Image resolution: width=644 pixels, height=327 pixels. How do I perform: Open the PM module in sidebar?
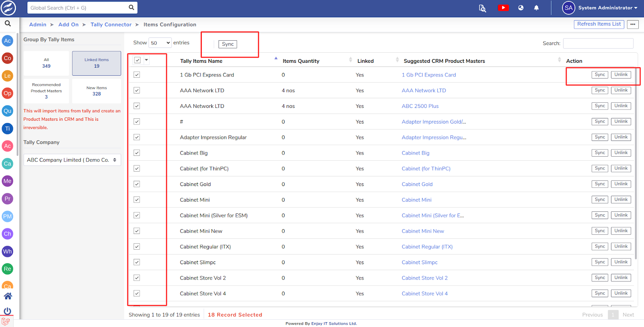pos(8,216)
